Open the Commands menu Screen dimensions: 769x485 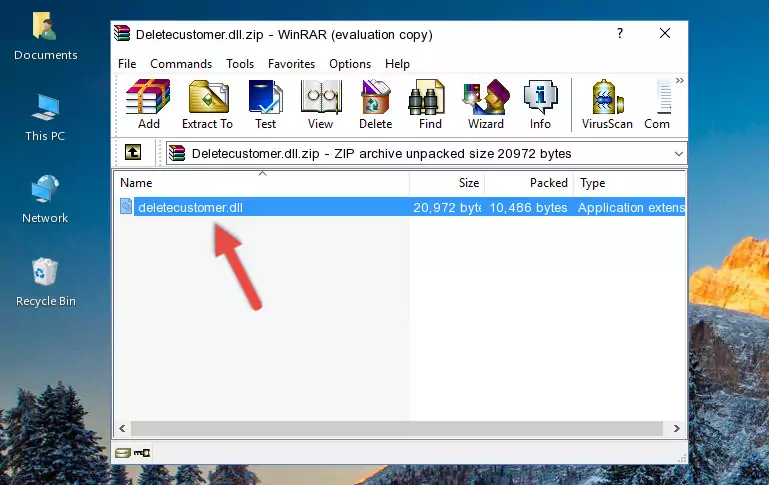pyautogui.click(x=181, y=64)
